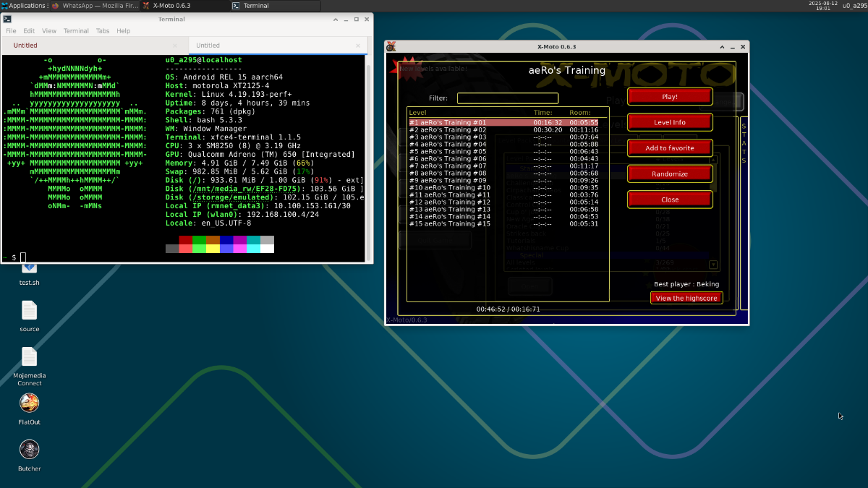This screenshot has height=488, width=868.
Task: Click the X-Moto window title bar icon
Action: coord(391,47)
